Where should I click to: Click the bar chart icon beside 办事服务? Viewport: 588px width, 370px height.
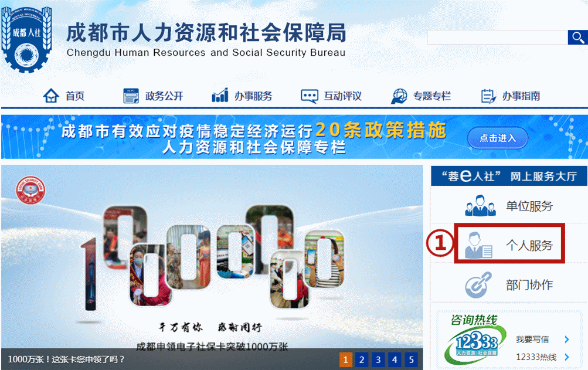pyautogui.click(x=220, y=96)
